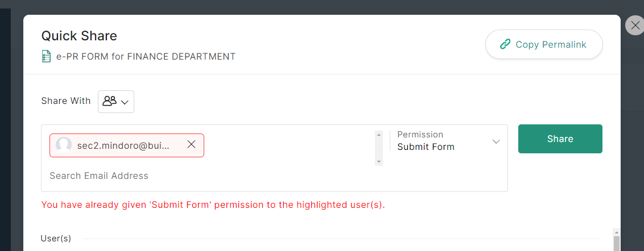This screenshot has height=251, width=644.
Task: Click the dialog's vertical scrollbar up arrow
Action: click(x=616, y=232)
